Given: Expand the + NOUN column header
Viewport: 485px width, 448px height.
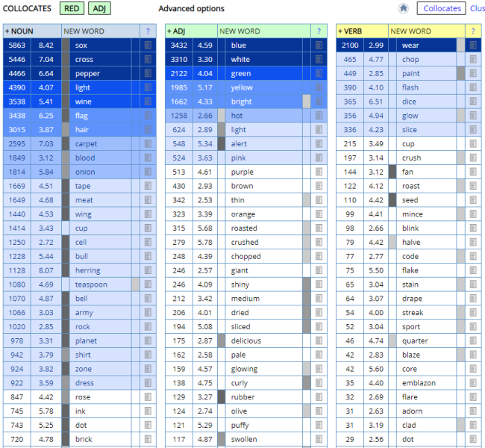Looking at the screenshot, I should tap(19, 31).
